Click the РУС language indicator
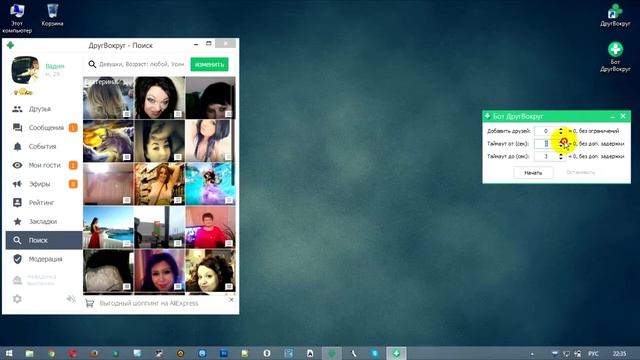The image size is (640, 360). 593,353
